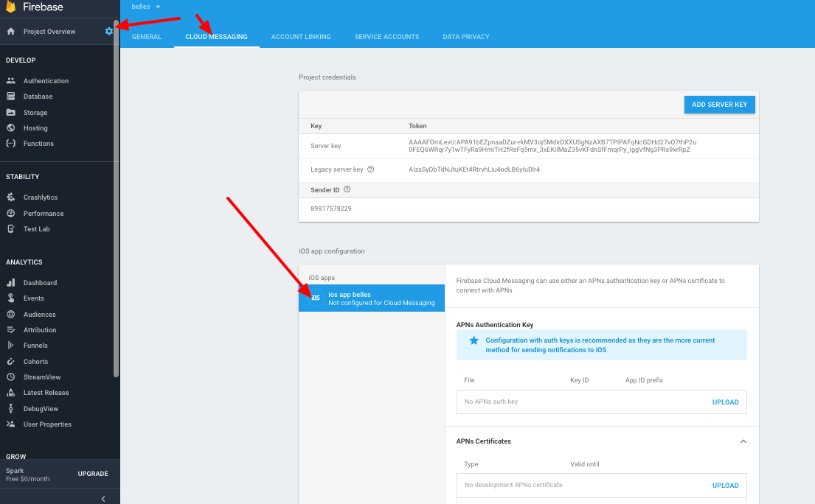Switch to the Data Privacy tab

coord(465,37)
